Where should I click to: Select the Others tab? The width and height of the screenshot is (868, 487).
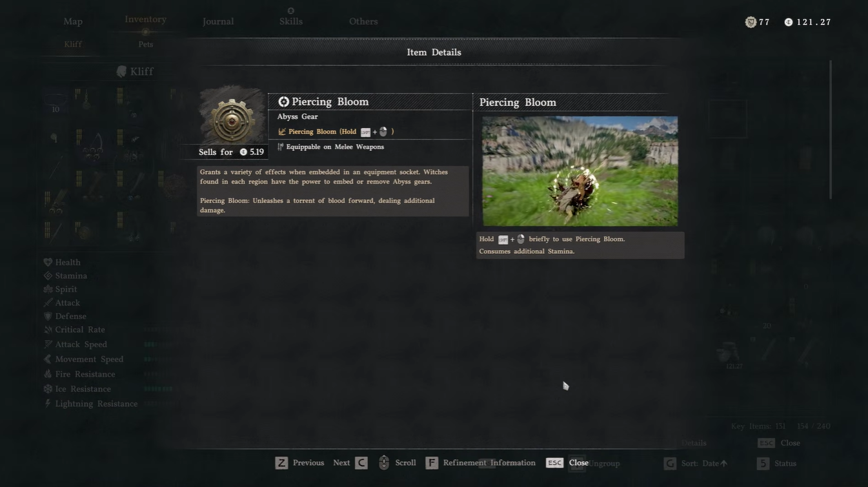pos(363,21)
